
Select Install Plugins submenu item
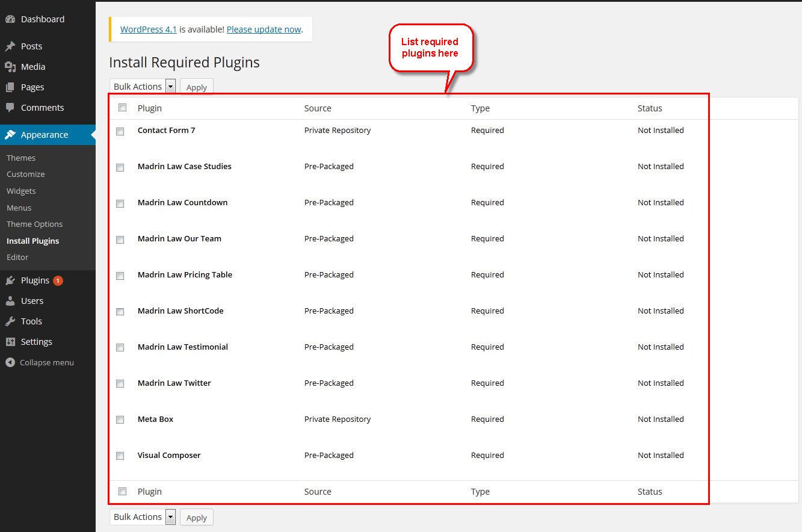click(32, 241)
